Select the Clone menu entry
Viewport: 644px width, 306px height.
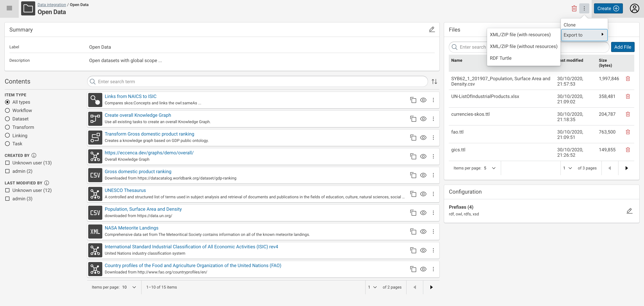point(570,25)
